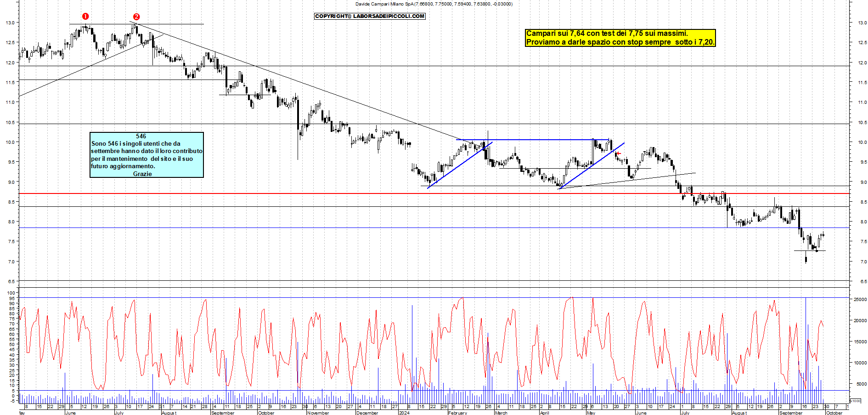This screenshot has width=868, height=415.
Task: Click the 'April' month label on time axis
Action: [x=544, y=413]
